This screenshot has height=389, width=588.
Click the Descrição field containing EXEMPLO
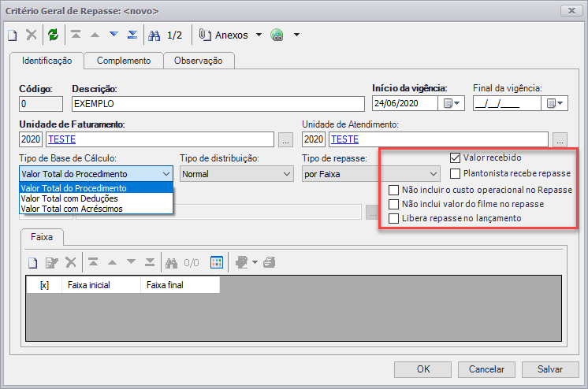[218, 104]
